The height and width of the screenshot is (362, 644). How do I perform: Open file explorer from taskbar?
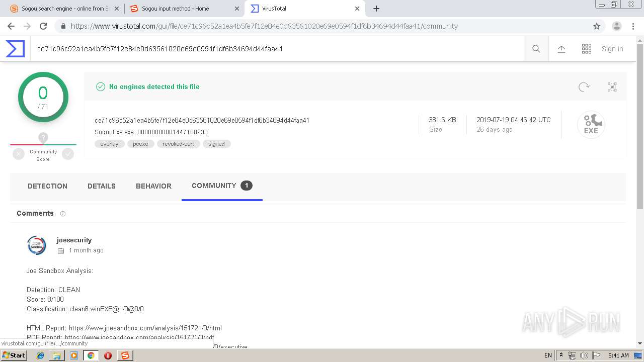(57, 355)
